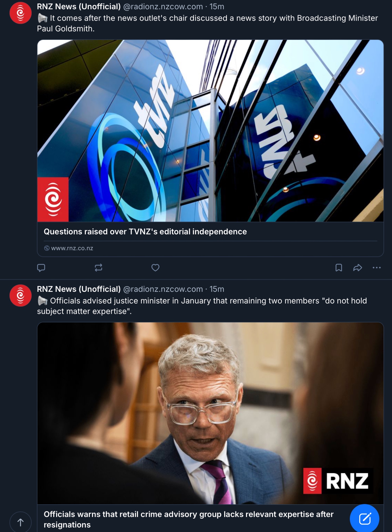
Task: Repost the TVNZ editorial independence post
Action: point(98,268)
